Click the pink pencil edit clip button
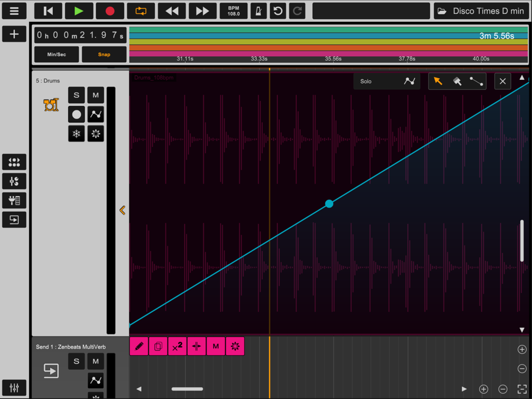Image resolution: width=532 pixels, height=399 pixels. [x=139, y=346]
